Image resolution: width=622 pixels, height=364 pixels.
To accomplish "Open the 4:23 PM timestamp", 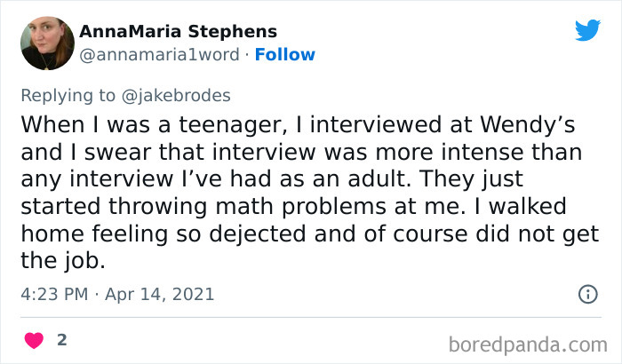I will [53, 294].
